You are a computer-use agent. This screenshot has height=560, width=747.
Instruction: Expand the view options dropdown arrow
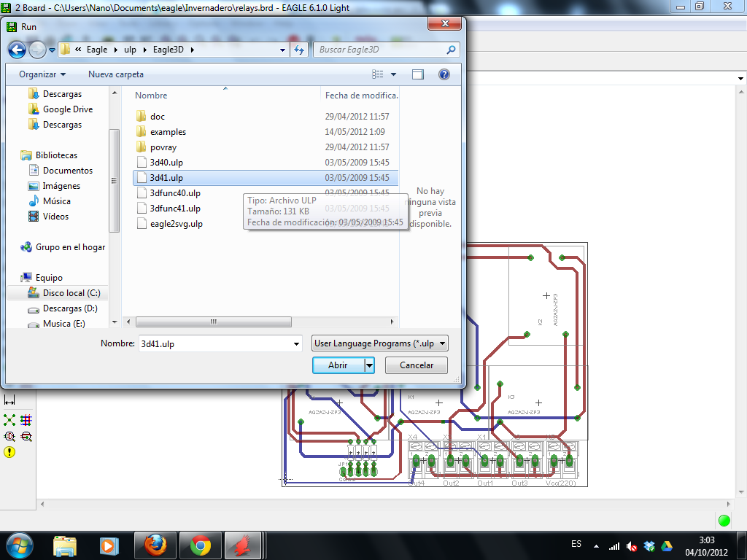coord(393,74)
